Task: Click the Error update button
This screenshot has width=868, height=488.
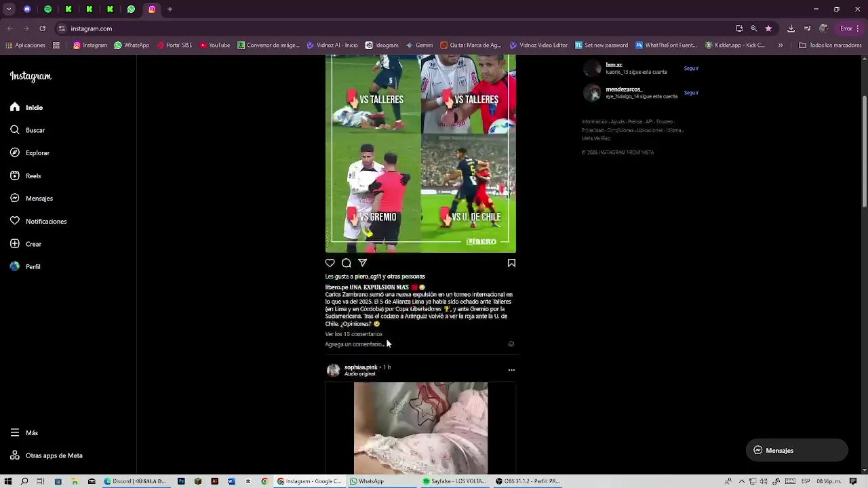Action: [x=850, y=28]
